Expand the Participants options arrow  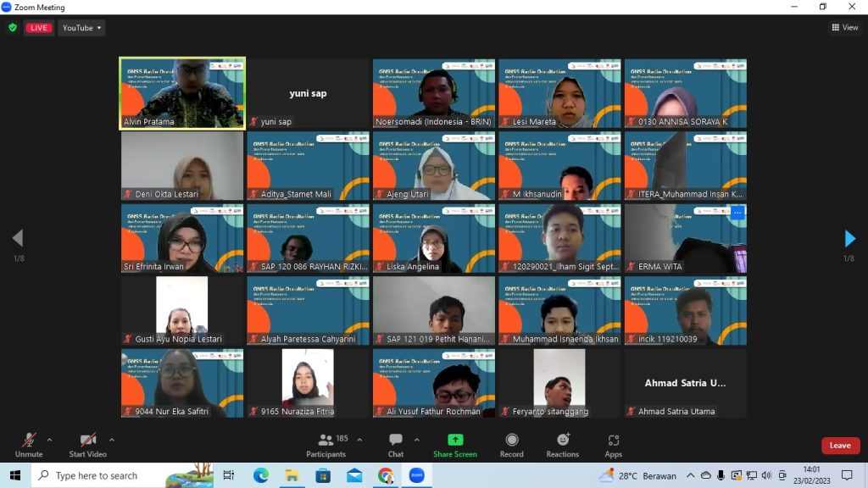click(359, 440)
